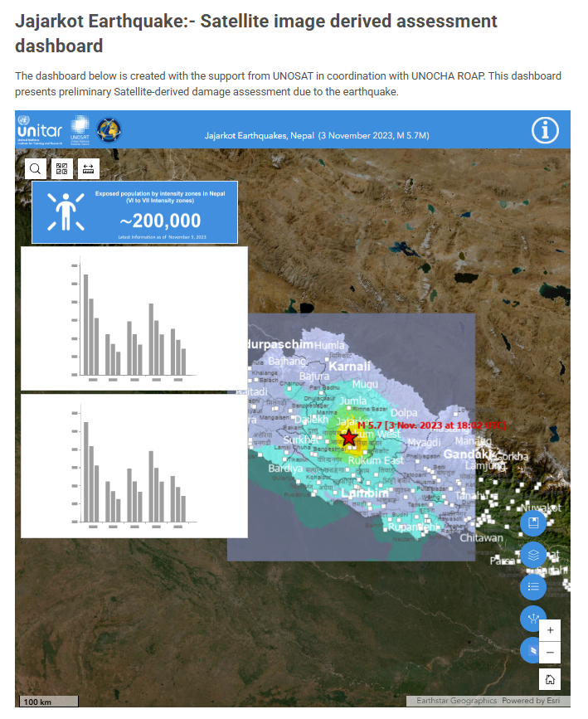Image resolution: width=588 pixels, height=719 pixels.
Task: Click the 'Latest information as of November 5' note
Action: [163, 237]
